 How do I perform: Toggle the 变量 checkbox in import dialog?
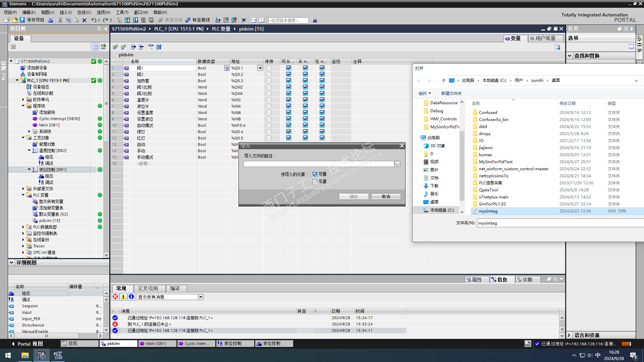click(x=315, y=174)
